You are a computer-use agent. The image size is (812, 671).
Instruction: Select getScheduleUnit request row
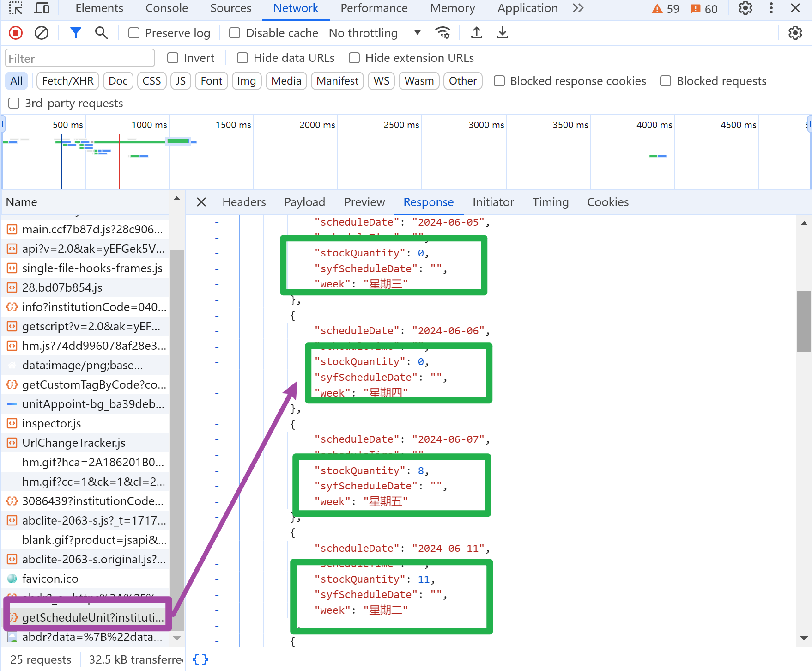[x=86, y=617]
